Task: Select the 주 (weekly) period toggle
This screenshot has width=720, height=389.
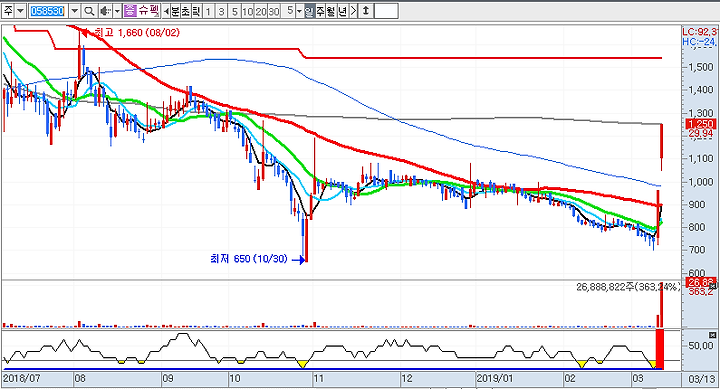Action: [320, 11]
